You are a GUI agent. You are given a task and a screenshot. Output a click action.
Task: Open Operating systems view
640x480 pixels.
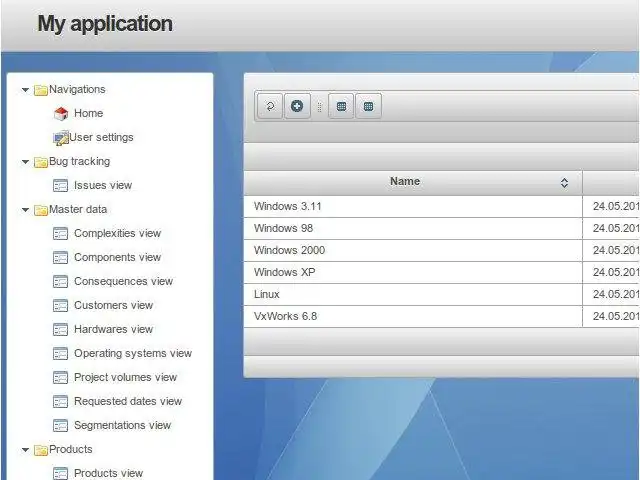[x=133, y=353]
